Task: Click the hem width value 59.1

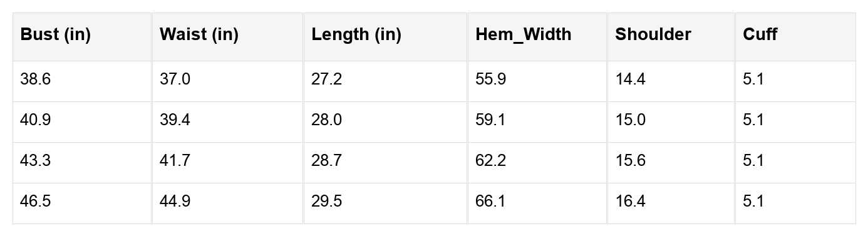Action: [490, 120]
